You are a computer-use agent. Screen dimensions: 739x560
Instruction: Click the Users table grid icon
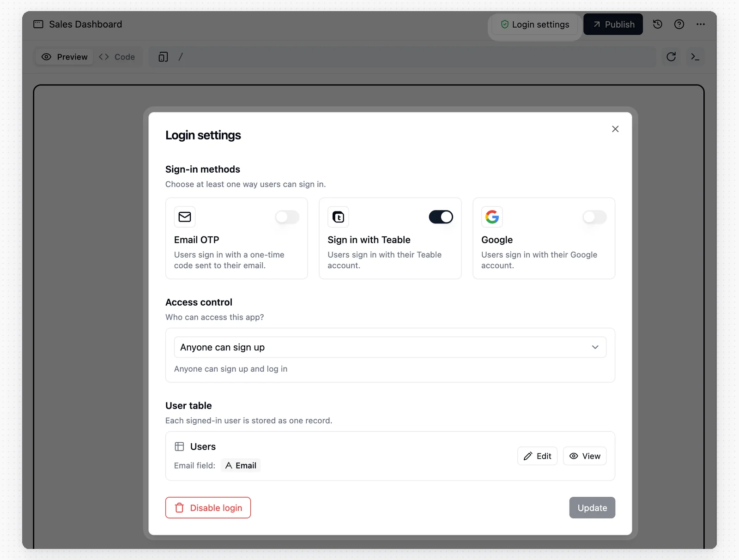[179, 446]
